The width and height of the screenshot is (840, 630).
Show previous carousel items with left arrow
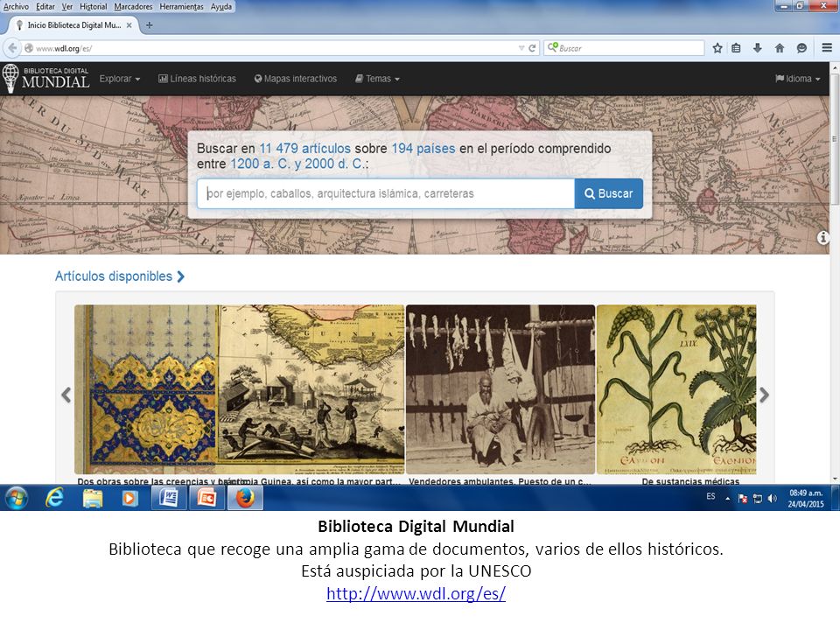click(66, 395)
